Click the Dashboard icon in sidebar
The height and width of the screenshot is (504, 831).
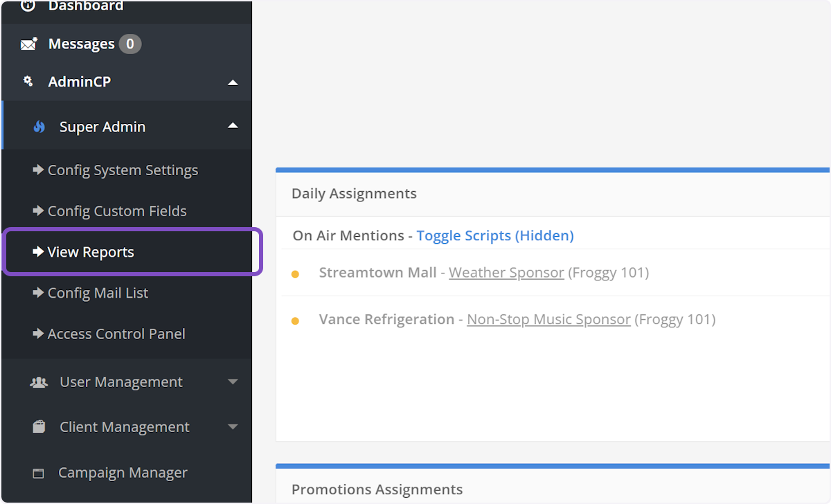pyautogui.click(x=28, y=6)
